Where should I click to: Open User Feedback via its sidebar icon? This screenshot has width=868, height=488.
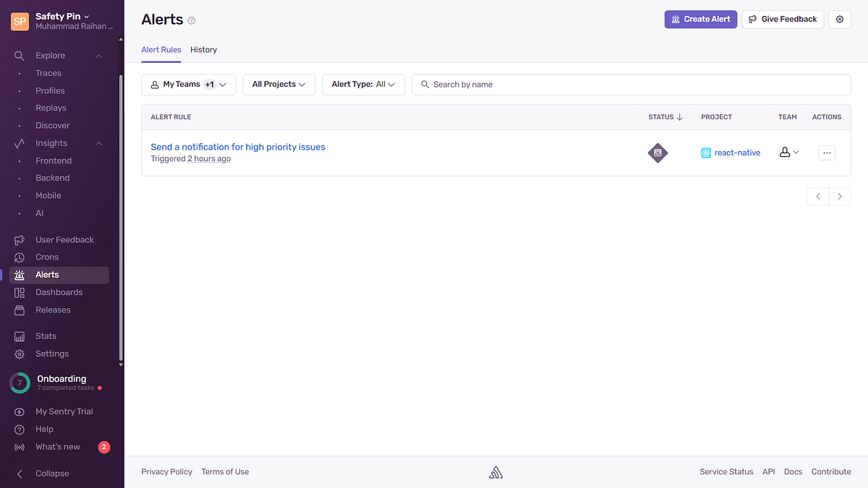20,239
